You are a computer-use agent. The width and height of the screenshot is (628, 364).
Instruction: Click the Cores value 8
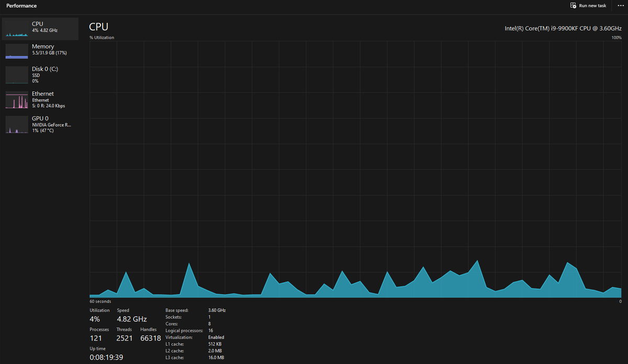pos(209,324)
